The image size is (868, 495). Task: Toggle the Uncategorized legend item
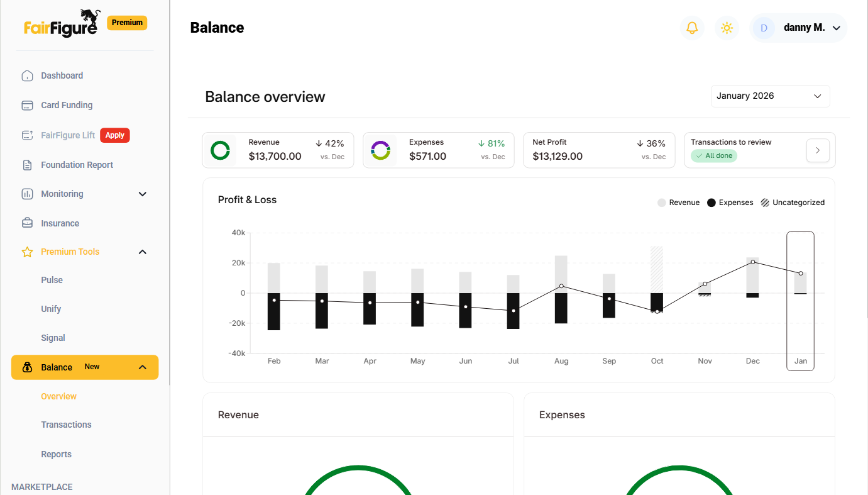coord(793,202)
